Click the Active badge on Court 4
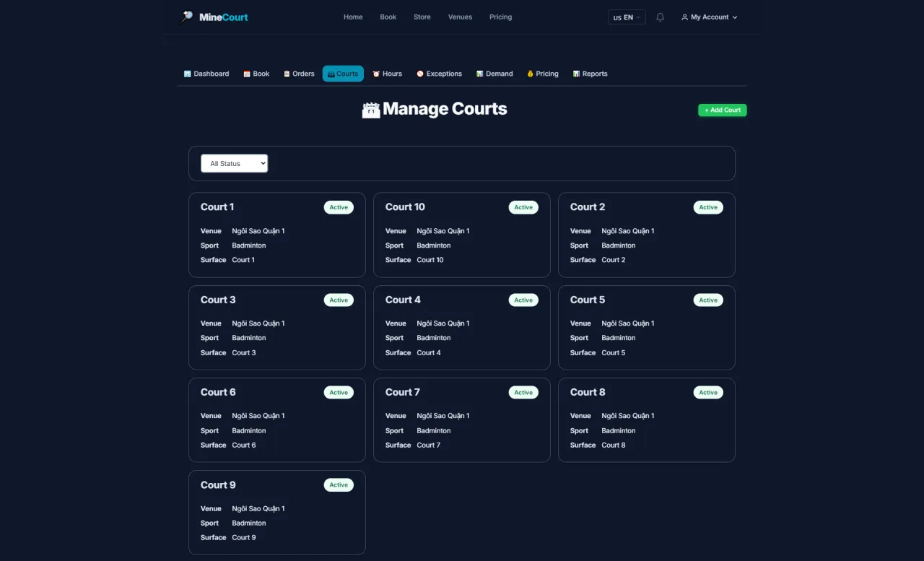Viewport: 924px width, 561px height. pos(523,300)
